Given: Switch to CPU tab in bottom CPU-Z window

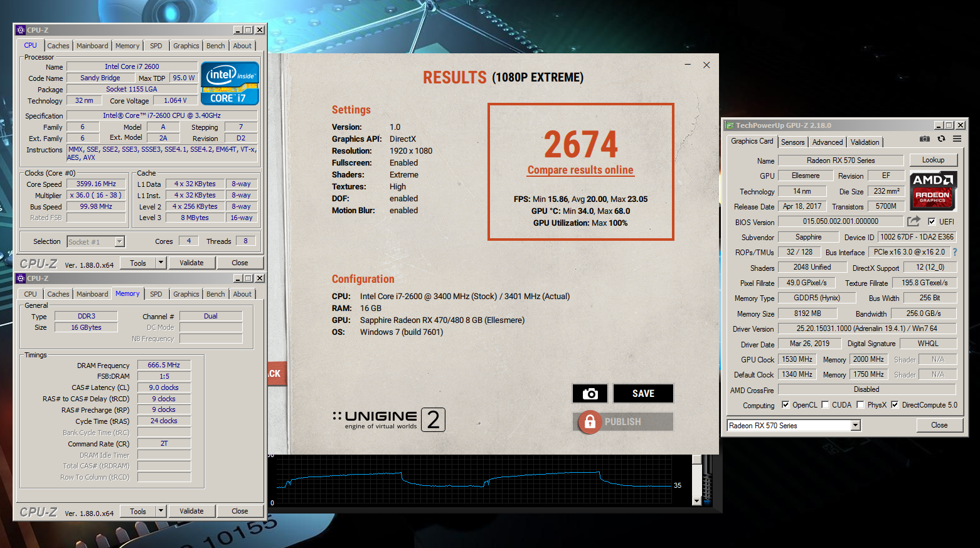Looking at the screenshot, I should (30, 294).
